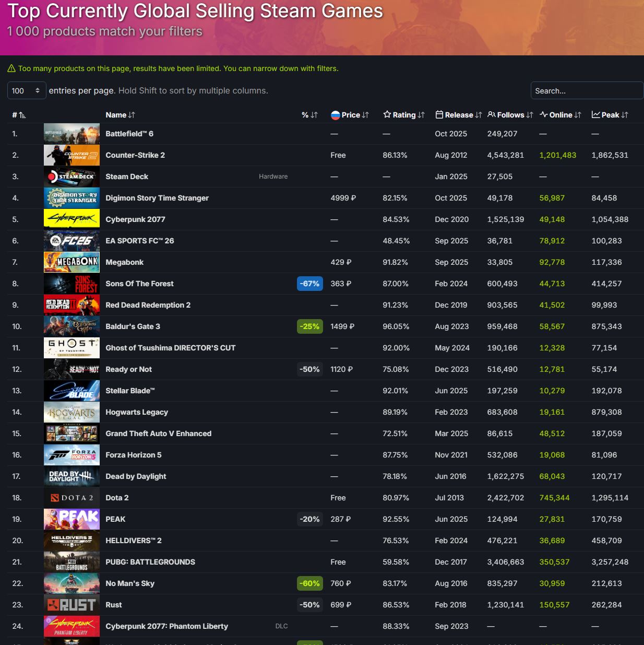644x645 pixels.
Task: Click online count 1,201,483
Action: 557,155
